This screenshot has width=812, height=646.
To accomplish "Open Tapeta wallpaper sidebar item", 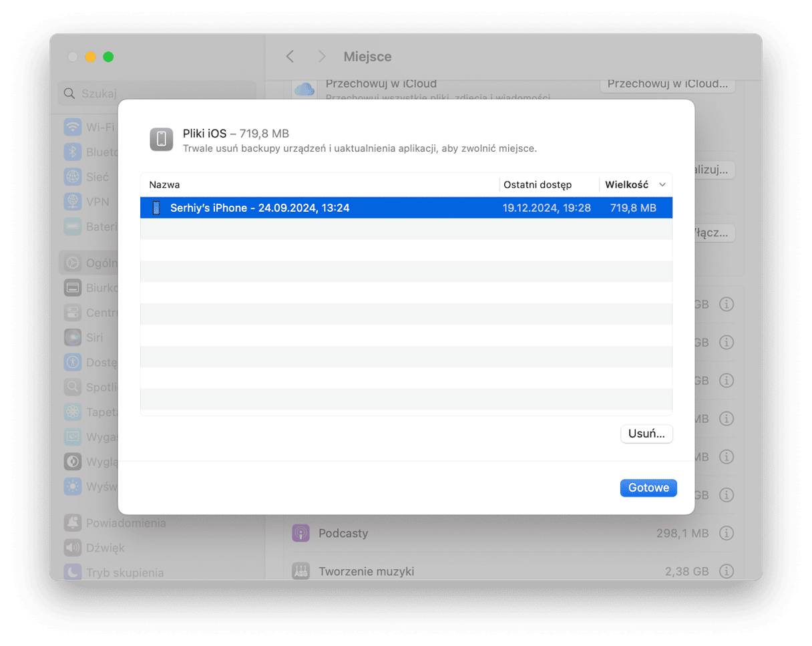I will coord(89,412).
